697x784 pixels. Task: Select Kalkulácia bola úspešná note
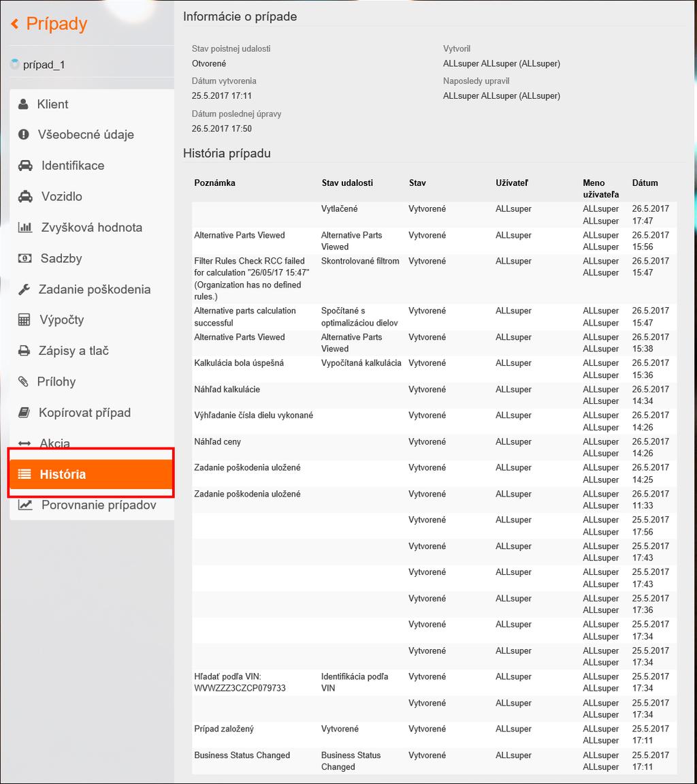point(239,363)
